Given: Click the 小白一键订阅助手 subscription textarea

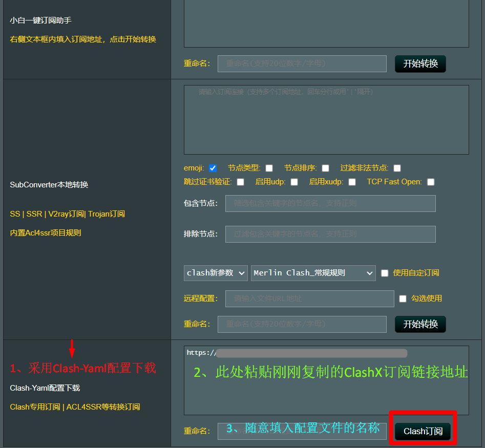Looking at the screenshot, I should pos(326,24).
